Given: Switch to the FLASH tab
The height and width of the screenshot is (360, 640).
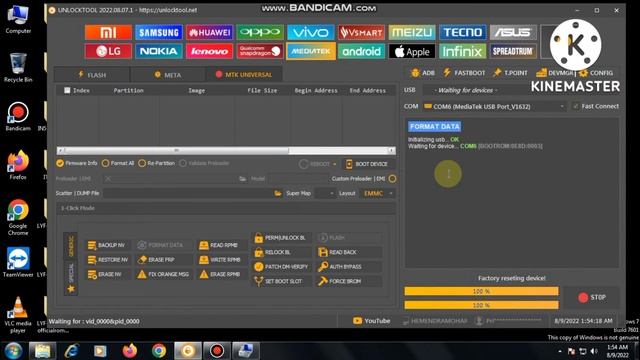Looking at the screenshot, I should (92, 75).
